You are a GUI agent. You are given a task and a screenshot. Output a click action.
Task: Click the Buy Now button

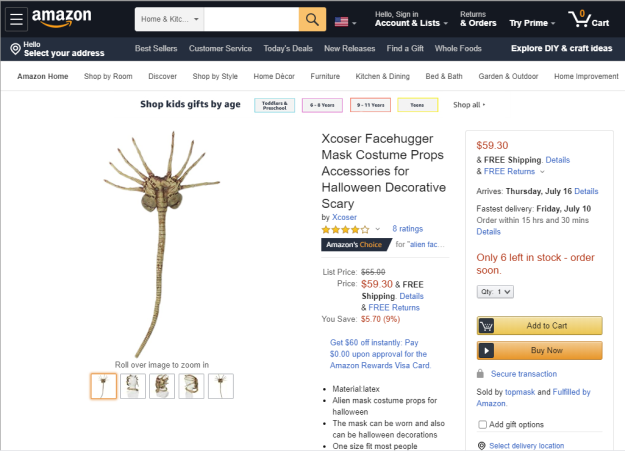pos(539,351)
